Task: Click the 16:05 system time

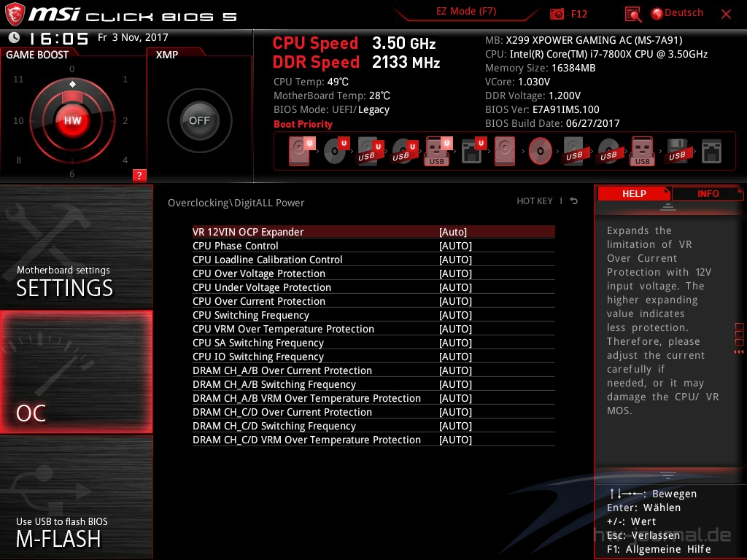Action: point(58,38)
